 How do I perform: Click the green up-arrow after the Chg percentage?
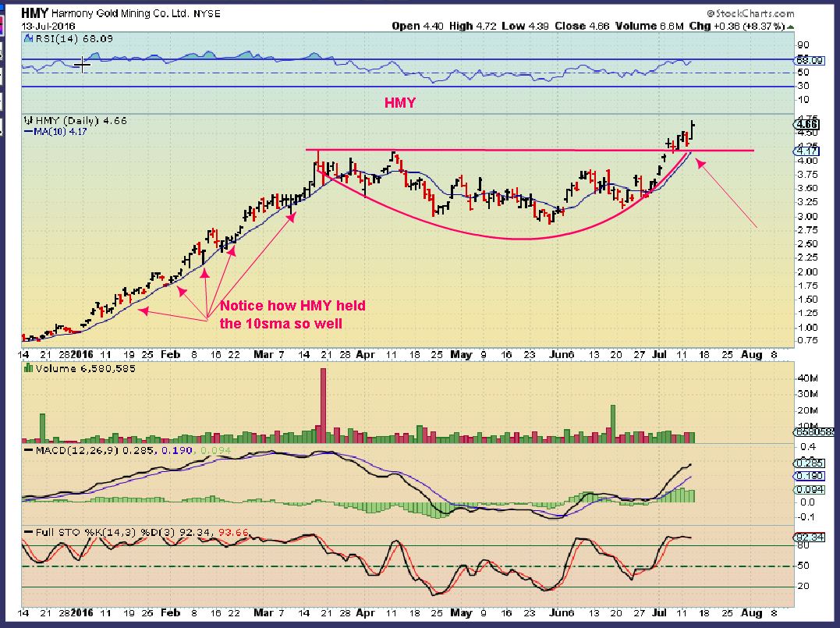pos(791,27)
